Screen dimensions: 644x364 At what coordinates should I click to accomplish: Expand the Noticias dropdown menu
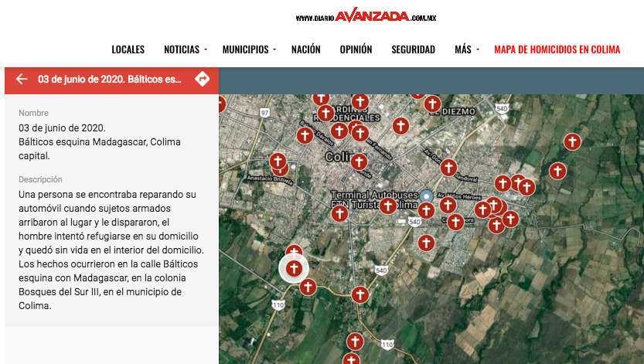coord(185,49)
